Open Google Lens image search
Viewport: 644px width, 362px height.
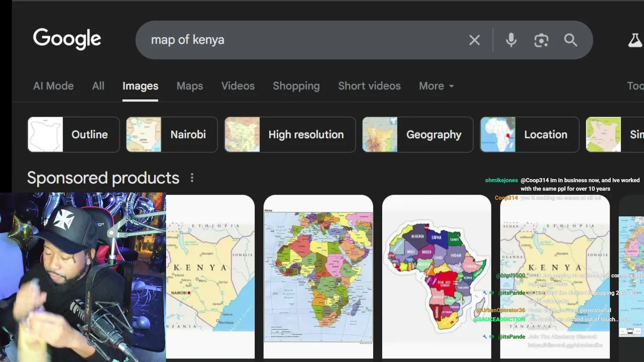541,40
